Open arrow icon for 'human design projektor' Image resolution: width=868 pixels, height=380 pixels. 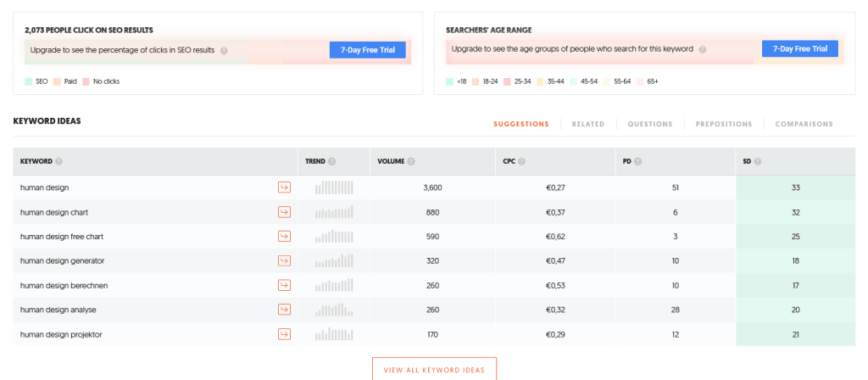(x=284, y=334)
